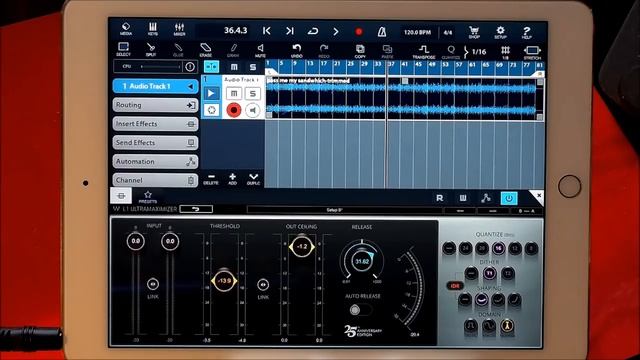
Task: Select the pass me my sandwhich-trimmed audio clip
Action: (x=404, y=98)
